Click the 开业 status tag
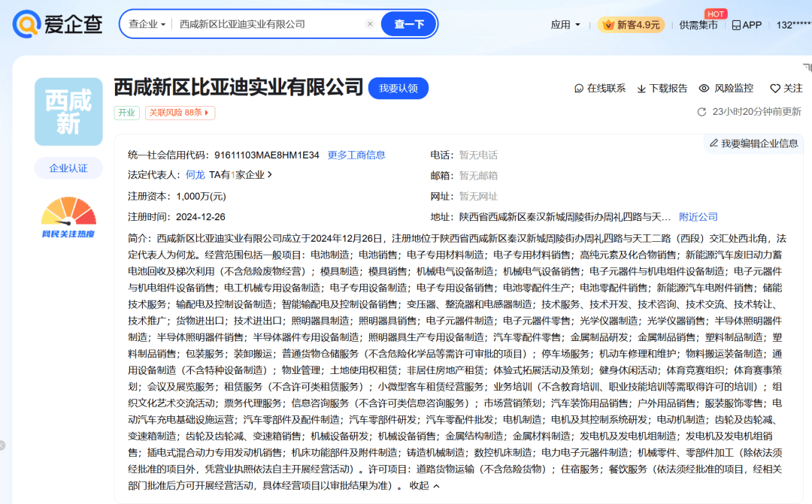Image resolution: width=812 pixels, height=504 pixels. [126, 113]
